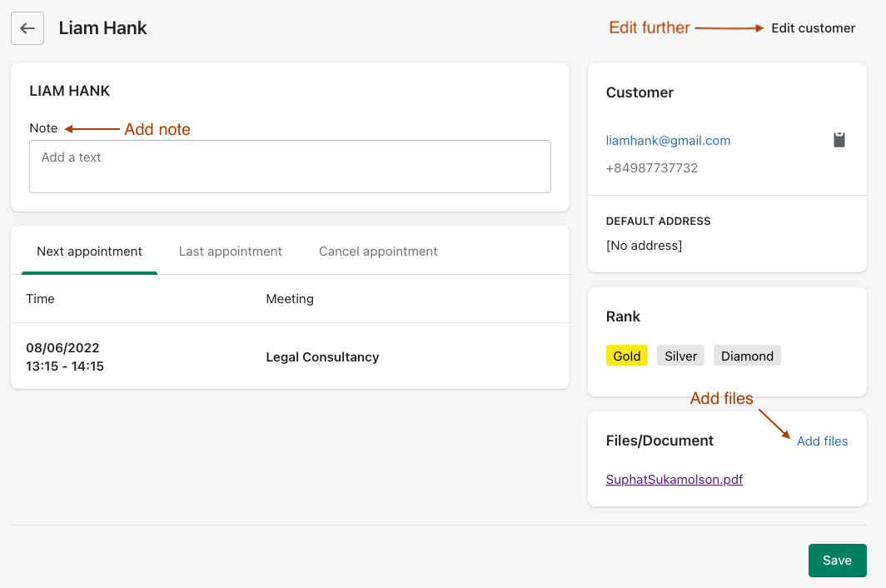Click the Meeting column header

point(290,299)
